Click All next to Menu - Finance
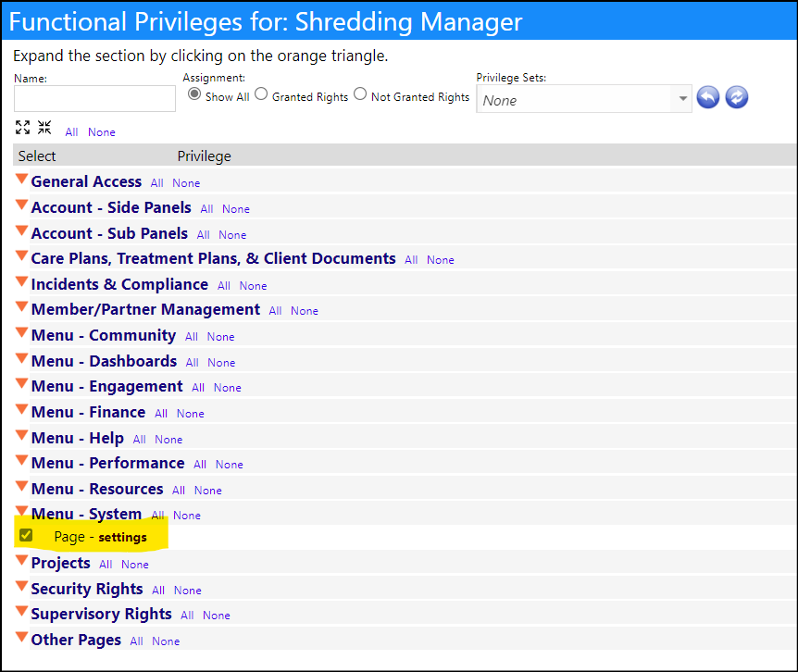798x672 pixels. coord(161,414)
